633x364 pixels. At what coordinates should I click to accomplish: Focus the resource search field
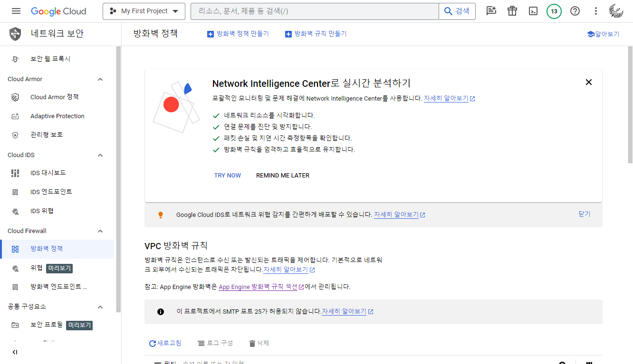point(315,11)
